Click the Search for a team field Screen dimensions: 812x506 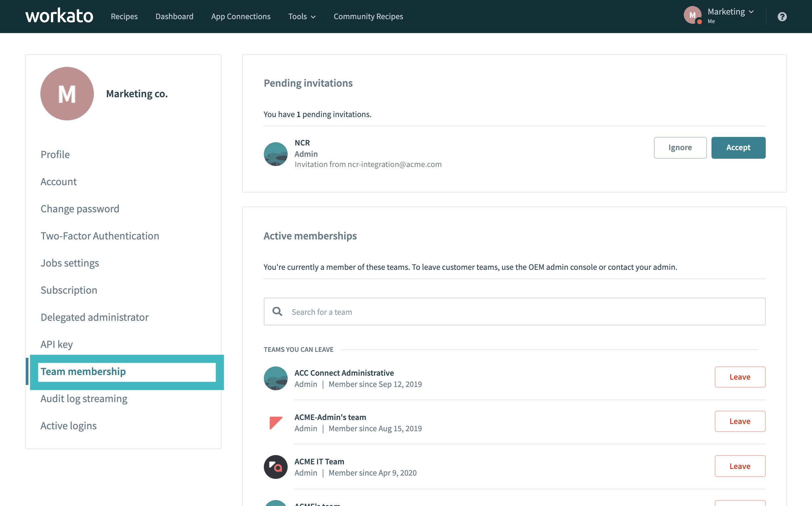point(514,312)
